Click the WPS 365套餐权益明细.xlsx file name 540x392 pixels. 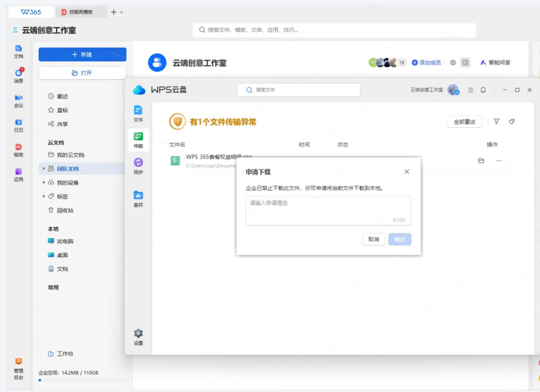(219, 157)
